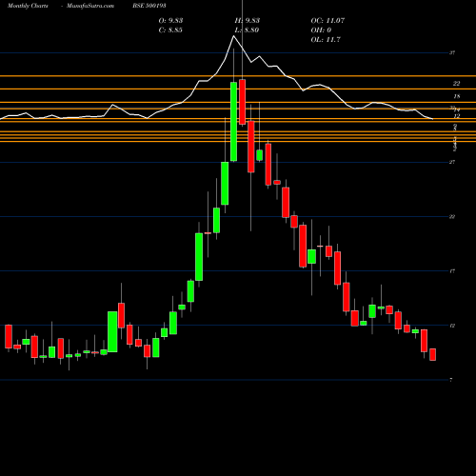Click the "OL: 11.7" reading
The image size is (476, 476).
click(x=326, y=40)
